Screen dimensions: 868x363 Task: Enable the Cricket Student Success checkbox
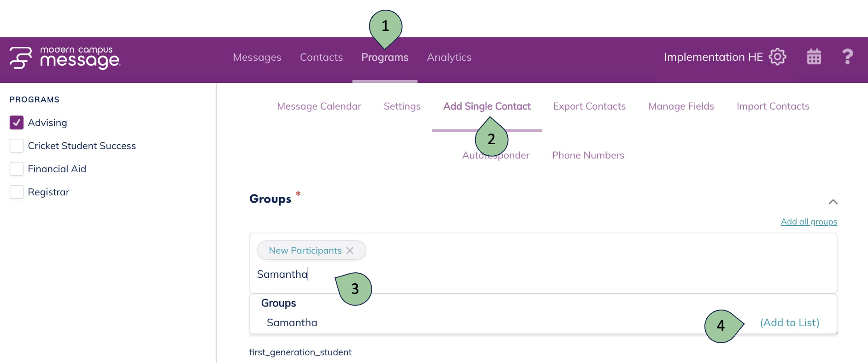pos(17,146)
